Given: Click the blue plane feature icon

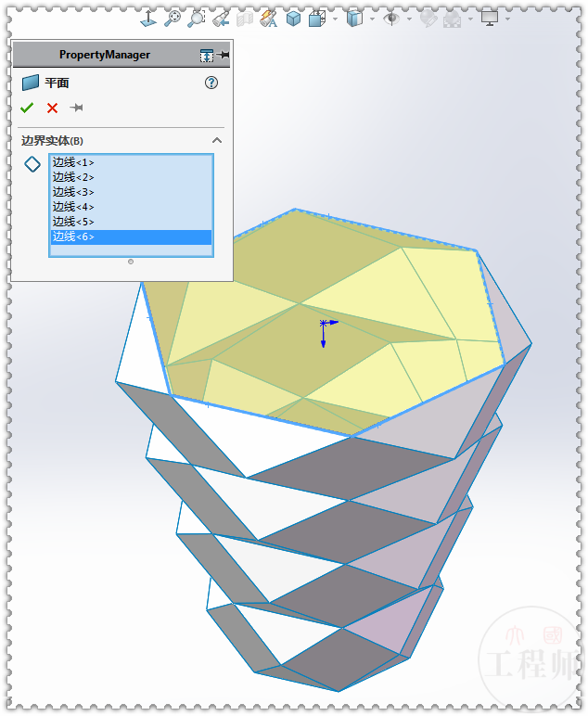Looking at the screenshot, I should tap(31, 83).
